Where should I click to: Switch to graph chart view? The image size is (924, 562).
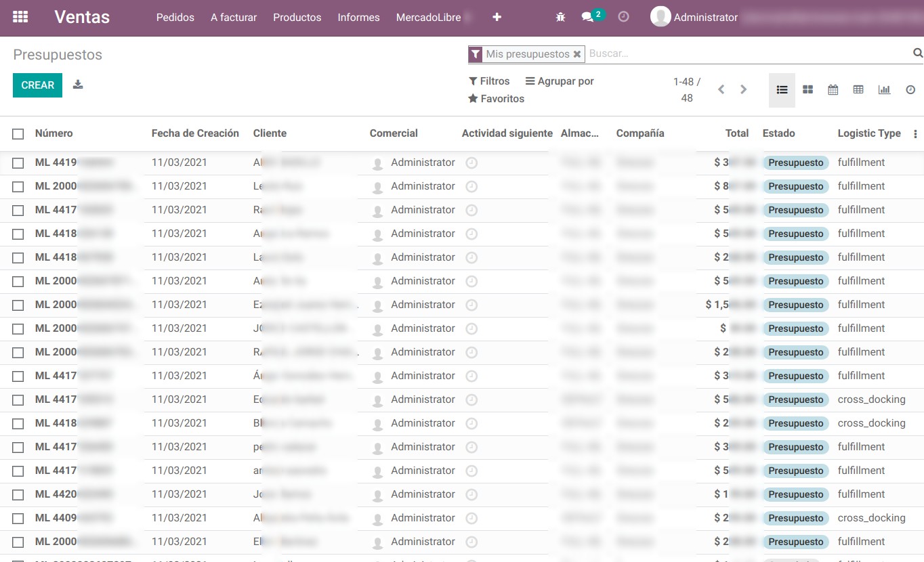point(884,90)
